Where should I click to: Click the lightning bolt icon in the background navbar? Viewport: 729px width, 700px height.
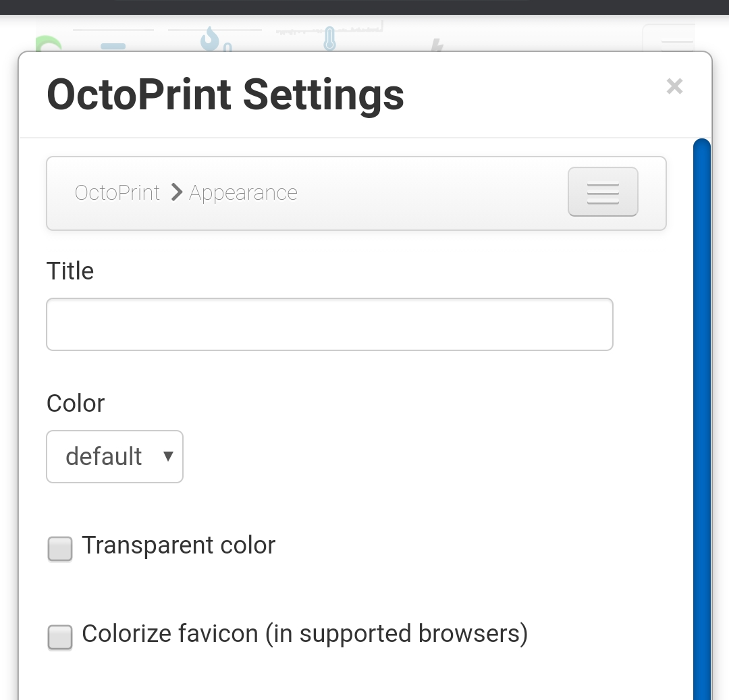(x=437, y=46)
